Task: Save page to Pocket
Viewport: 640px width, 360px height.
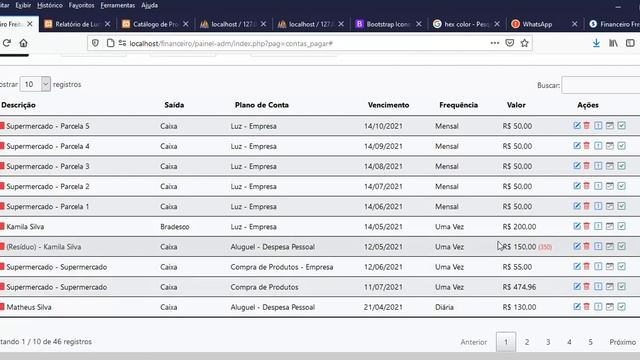Action: (509, 43)
